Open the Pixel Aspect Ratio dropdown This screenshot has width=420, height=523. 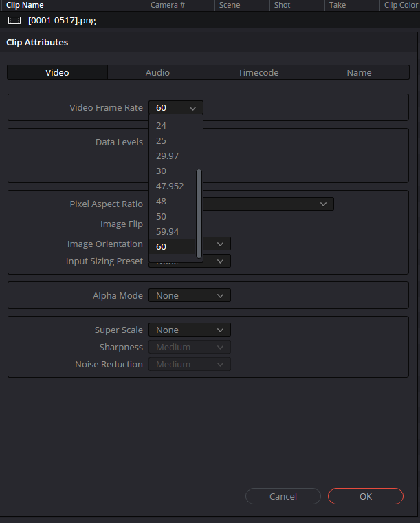[269, 204]
